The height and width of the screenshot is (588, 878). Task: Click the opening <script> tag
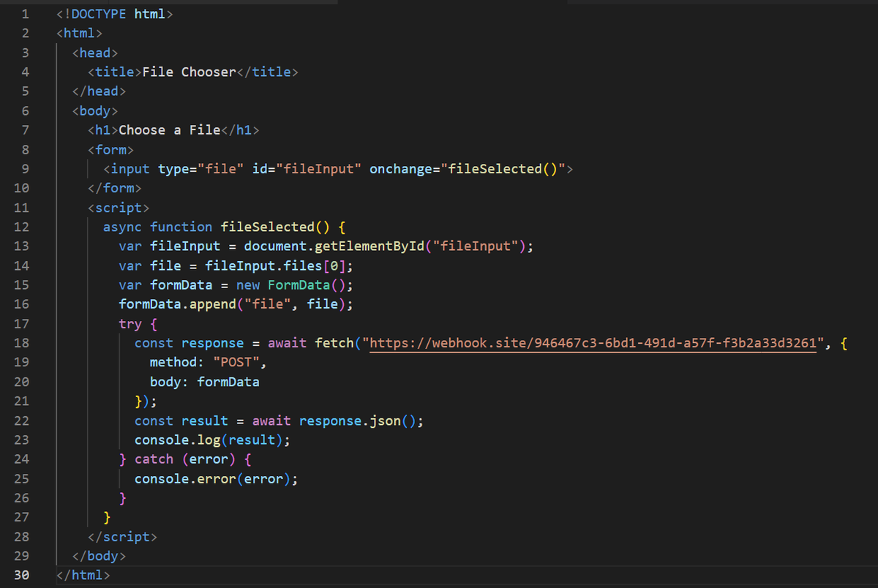pyautogui.click(x=119, y=208)
